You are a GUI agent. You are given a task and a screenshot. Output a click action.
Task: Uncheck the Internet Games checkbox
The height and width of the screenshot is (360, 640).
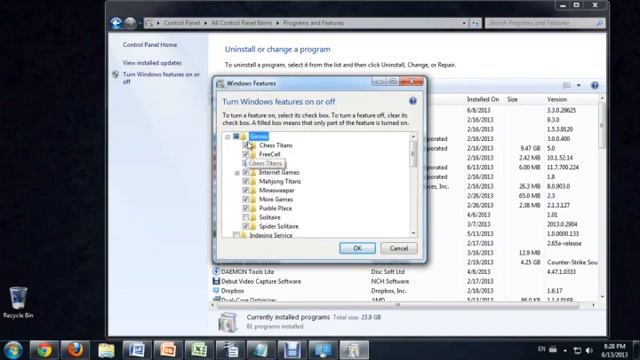[x=245, y=172]
